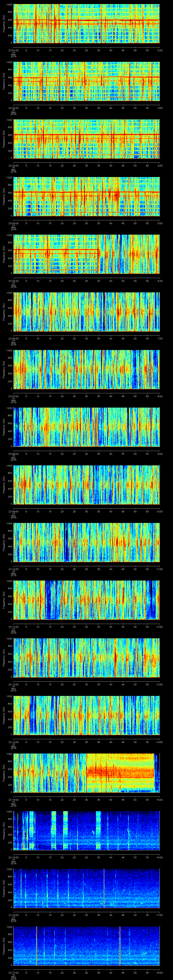Click the 23:13:00 time axis label
Image resolution: width=173 pixels, height=980 pixels.
(x=14, y=742)
